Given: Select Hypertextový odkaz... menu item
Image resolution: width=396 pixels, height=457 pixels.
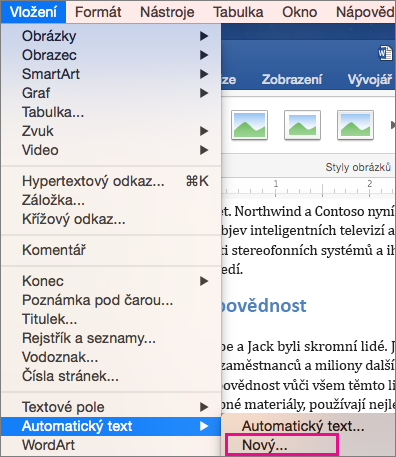Looking at the screenshot, I should (x=111, y=181).
